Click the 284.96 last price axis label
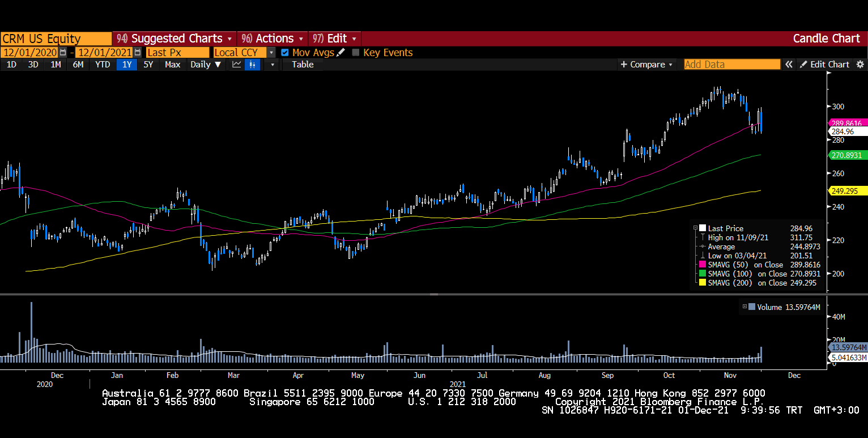This screenshot has width=868, height=438. (x=848, y=131)
